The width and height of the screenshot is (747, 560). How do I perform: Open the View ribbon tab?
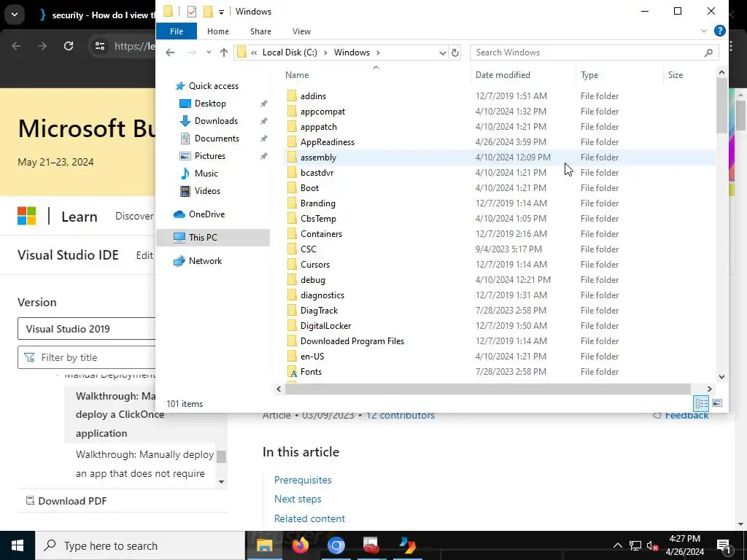(301, 31)
